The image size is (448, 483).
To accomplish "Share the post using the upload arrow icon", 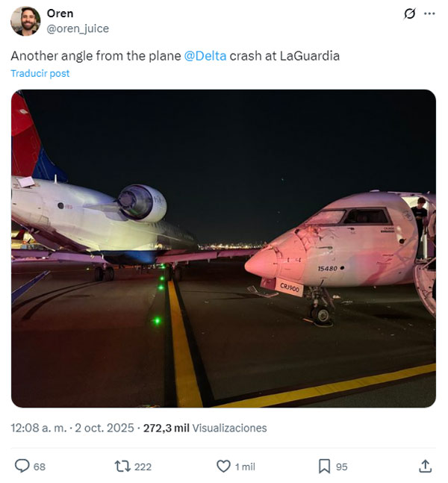I will (x=425, y=466).
